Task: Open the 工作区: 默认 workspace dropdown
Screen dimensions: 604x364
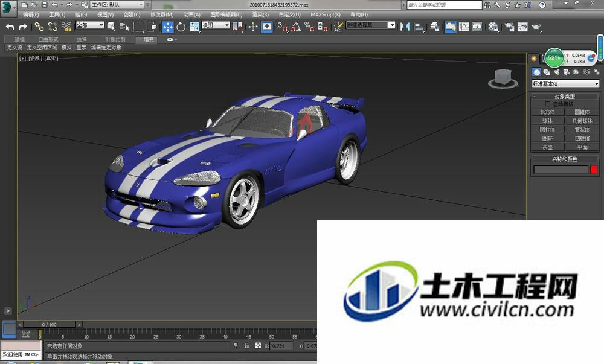Action: click(x=118, y=5)
